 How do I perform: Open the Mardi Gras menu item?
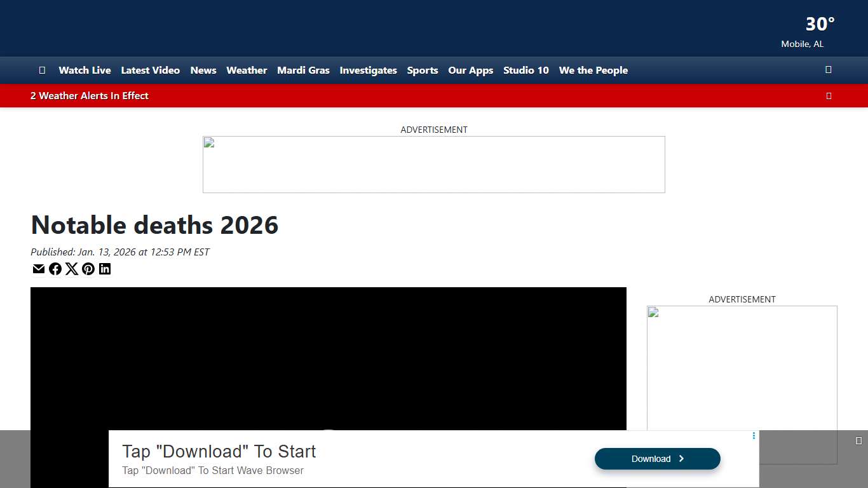303,71
